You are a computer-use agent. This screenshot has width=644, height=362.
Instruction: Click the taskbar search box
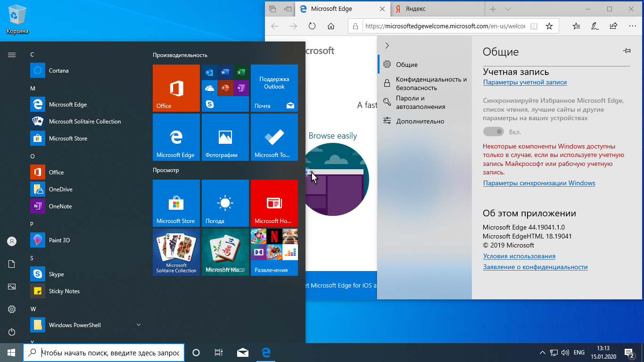pyautogui.click(x=104, y=353)
